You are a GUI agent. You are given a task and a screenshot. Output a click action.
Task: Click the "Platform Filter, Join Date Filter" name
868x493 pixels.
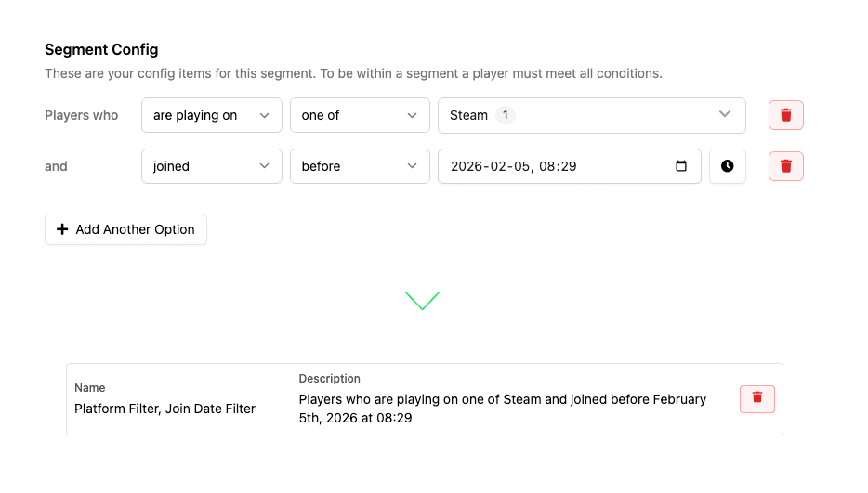164,409
